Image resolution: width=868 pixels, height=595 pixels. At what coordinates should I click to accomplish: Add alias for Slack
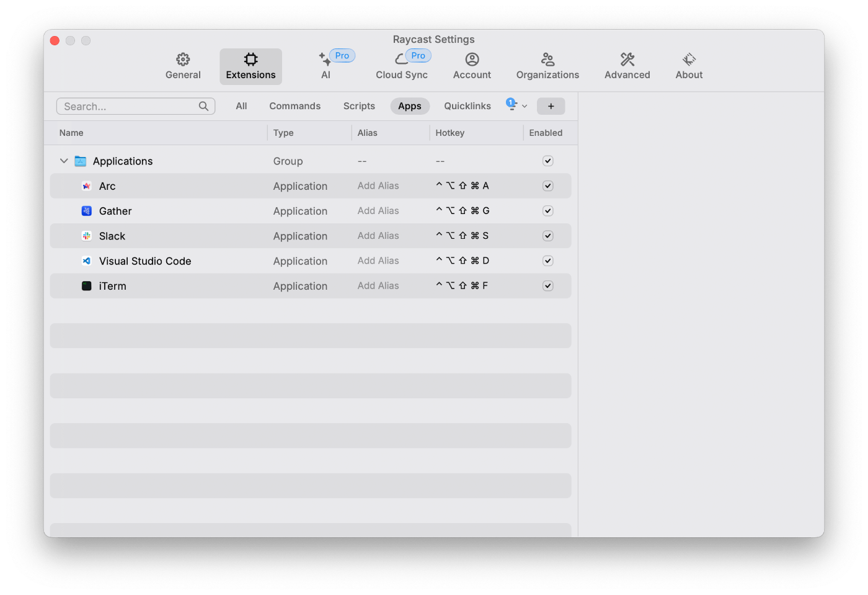[378, 236]
